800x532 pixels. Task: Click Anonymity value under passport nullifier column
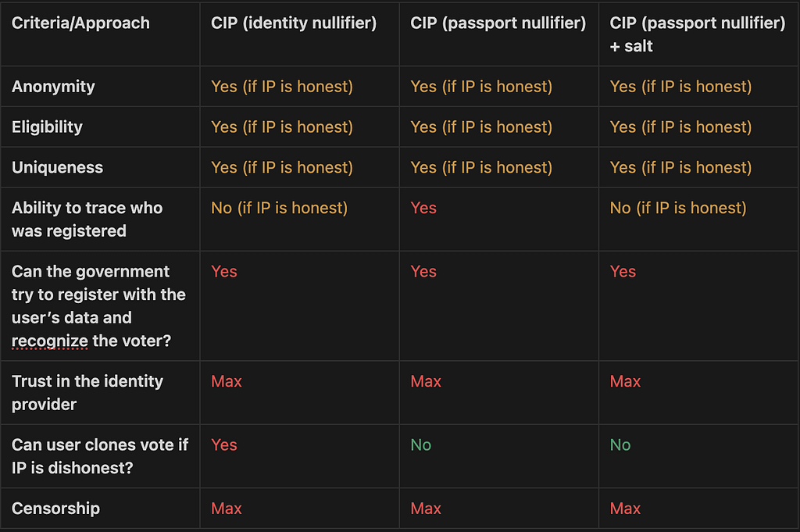[x=481, y=87]
